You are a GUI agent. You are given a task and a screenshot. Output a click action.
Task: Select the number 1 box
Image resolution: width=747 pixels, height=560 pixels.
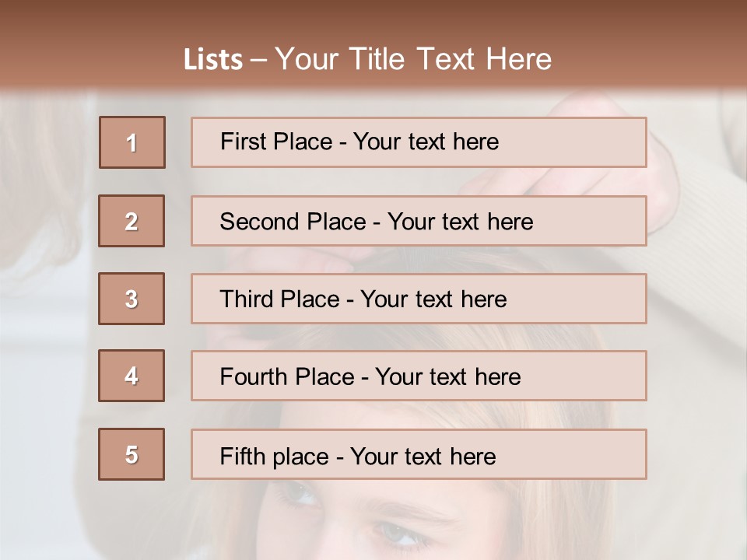click(x=132, y=142)
